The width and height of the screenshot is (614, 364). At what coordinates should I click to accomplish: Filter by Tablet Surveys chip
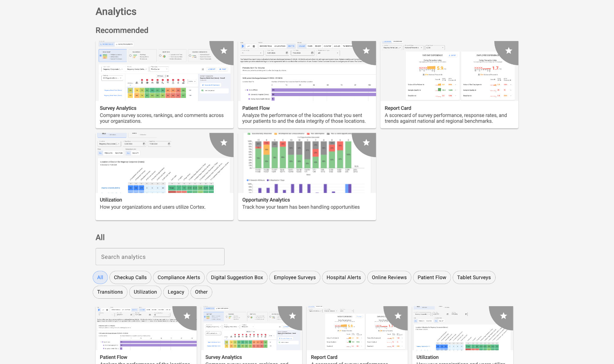coord(474,277)
